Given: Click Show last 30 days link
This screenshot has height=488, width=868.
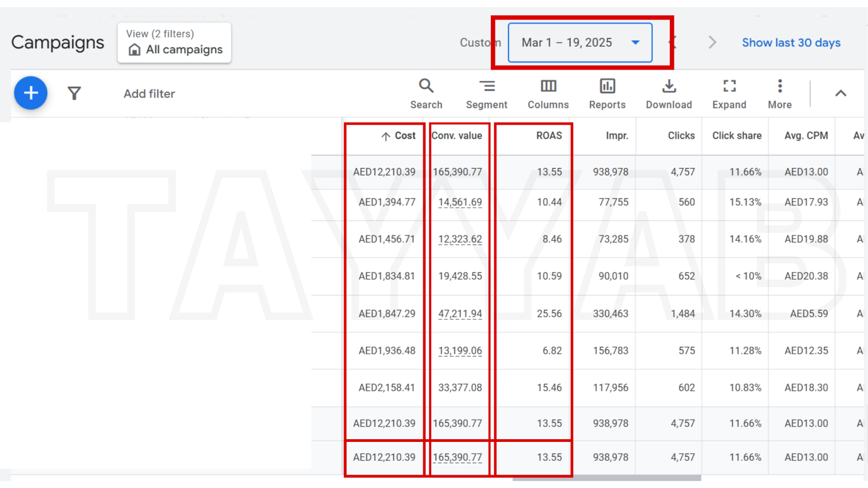Looking at the screenshot, I should tap(791, 42).
